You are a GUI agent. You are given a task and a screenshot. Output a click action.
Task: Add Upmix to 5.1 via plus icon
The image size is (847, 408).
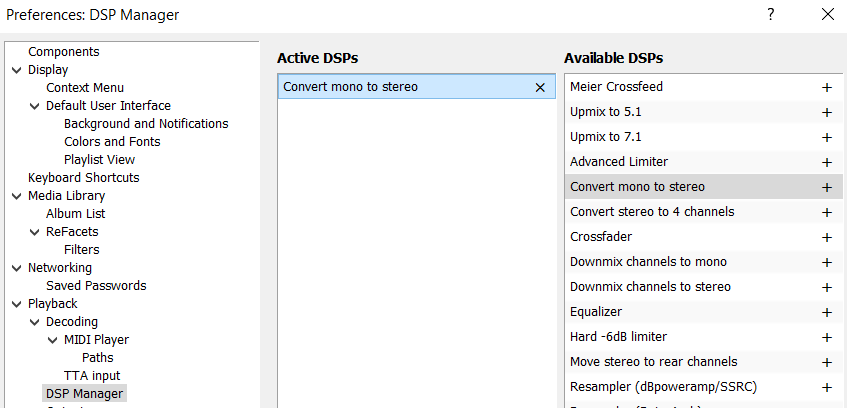click(826, 112)
